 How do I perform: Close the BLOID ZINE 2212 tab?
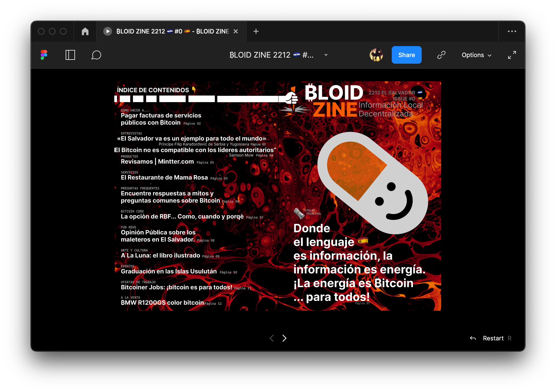point(236,31)
